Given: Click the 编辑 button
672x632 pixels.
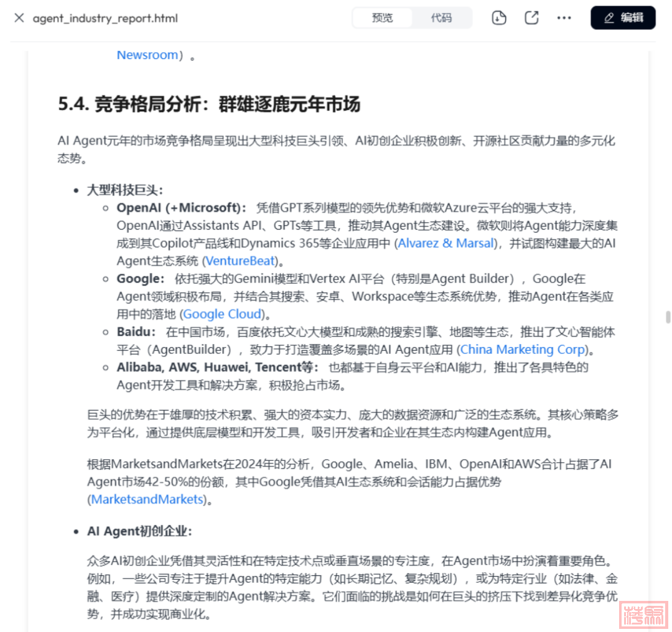Looking at the screenshot, I should pos(623,18).
